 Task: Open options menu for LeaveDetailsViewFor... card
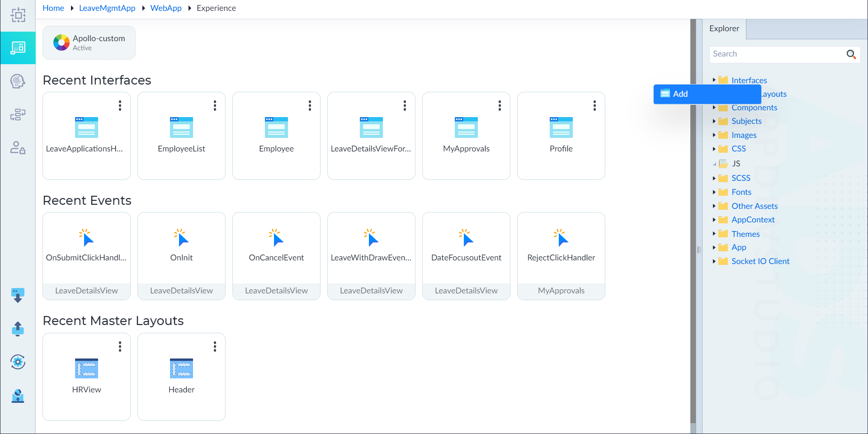click(405, 106)
